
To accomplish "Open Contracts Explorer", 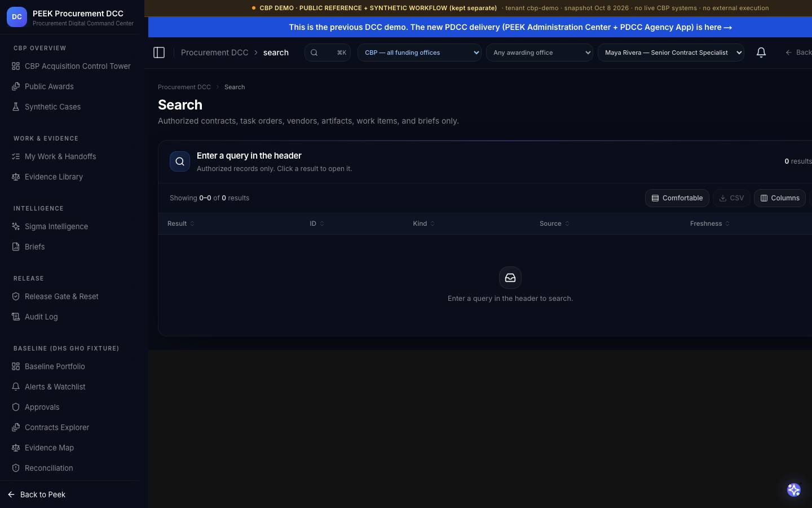I will 71,427.
